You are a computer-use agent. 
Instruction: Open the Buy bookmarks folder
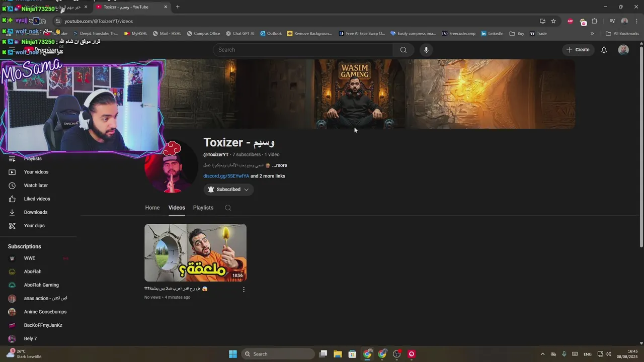pos(517,34)
